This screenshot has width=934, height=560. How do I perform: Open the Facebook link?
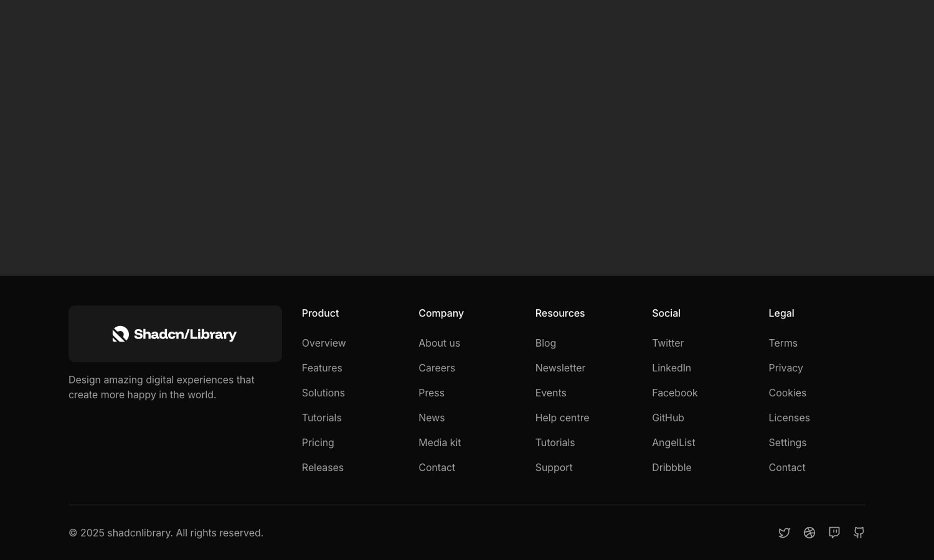point(675,393)
